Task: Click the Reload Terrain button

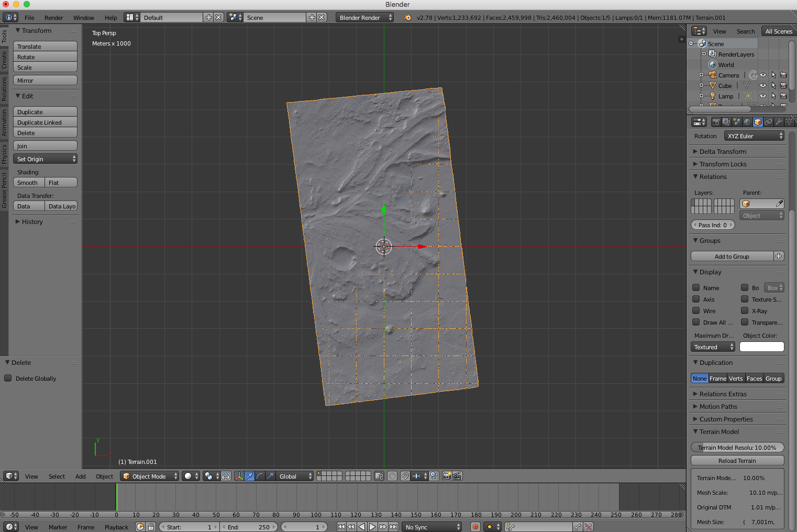Action: coord(737,460)
